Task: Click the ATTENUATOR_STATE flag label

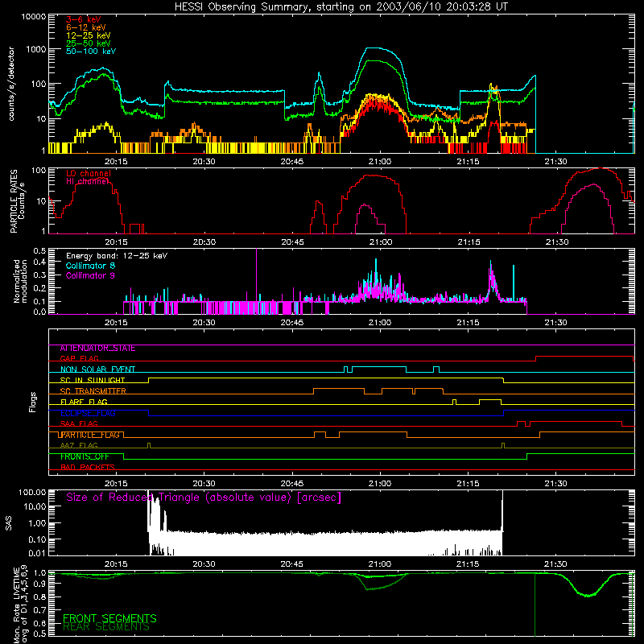Action: coord(97,348)
